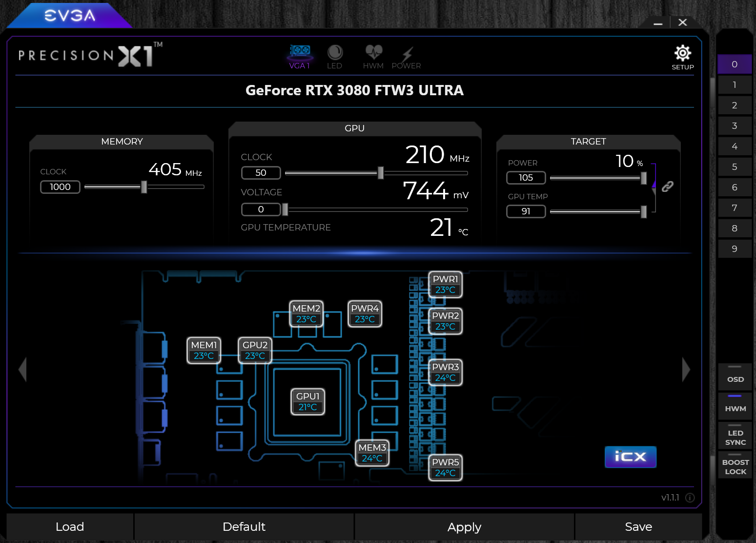The width and height of the screenshot is (756, 543).
Task: Select the GPU1 temperature sensor
Action: click(x=308, y=402)
